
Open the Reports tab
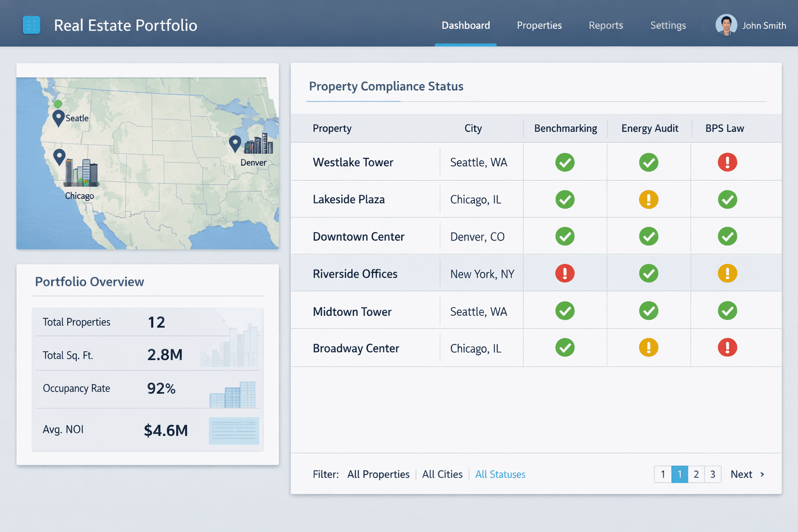605,25
